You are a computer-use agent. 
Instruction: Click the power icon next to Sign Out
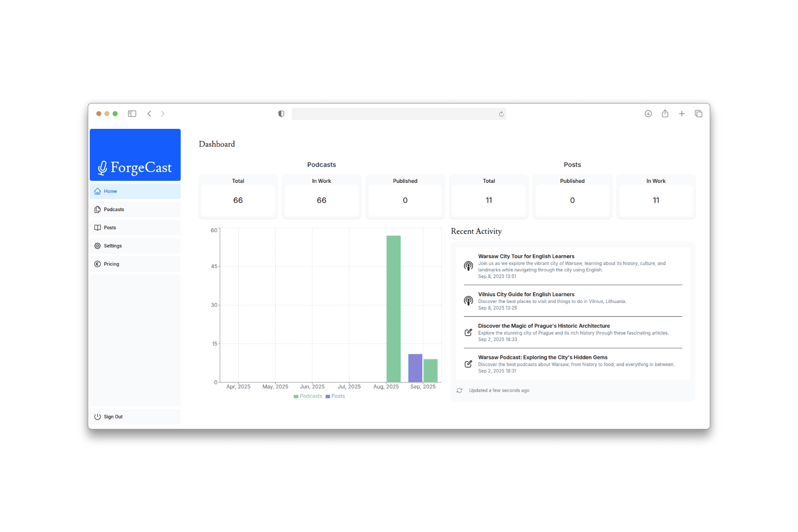pos(97,416)
